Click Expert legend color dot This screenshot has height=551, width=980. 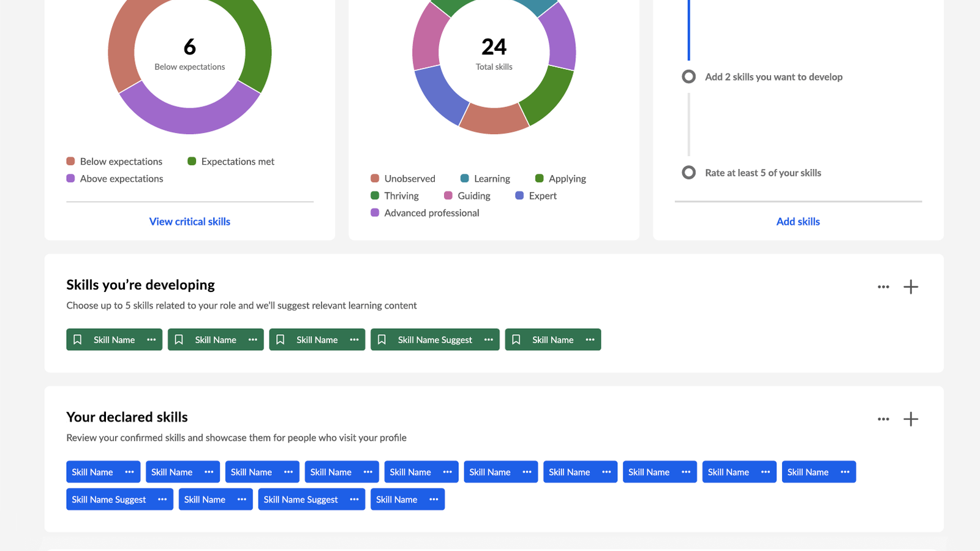point(519,196)
